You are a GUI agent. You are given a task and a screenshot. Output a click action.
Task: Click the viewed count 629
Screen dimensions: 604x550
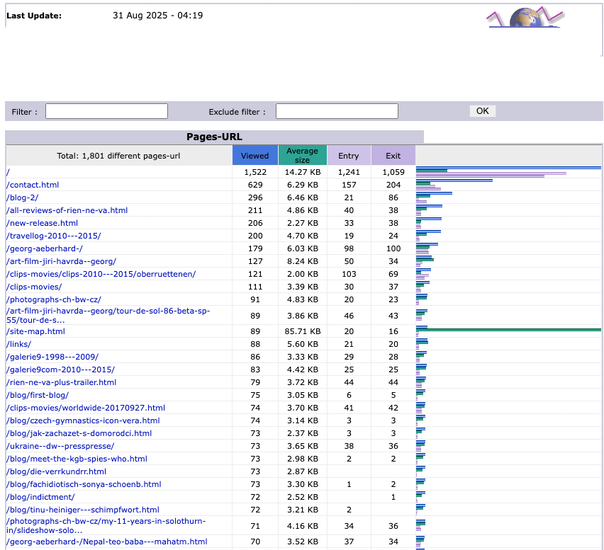[x=255, y=185]
